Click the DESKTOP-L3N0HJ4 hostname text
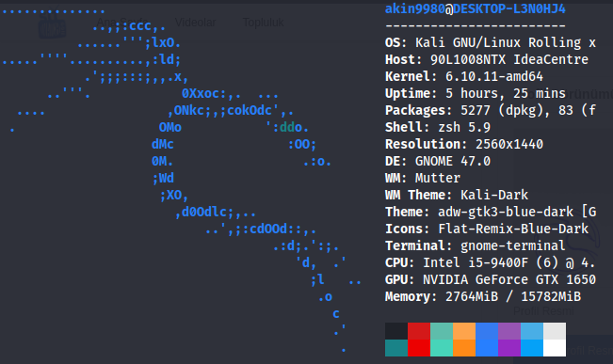Image resolution: width=613 pixels, height=364 pixels. click(x=509, y=8)
